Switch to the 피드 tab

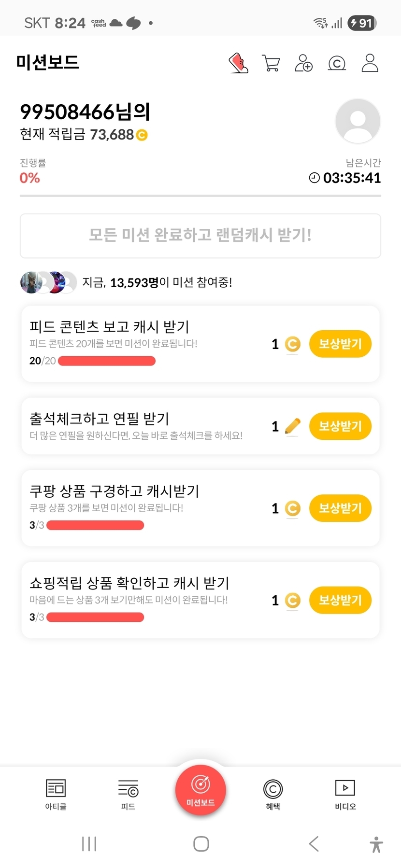(128, 794)
